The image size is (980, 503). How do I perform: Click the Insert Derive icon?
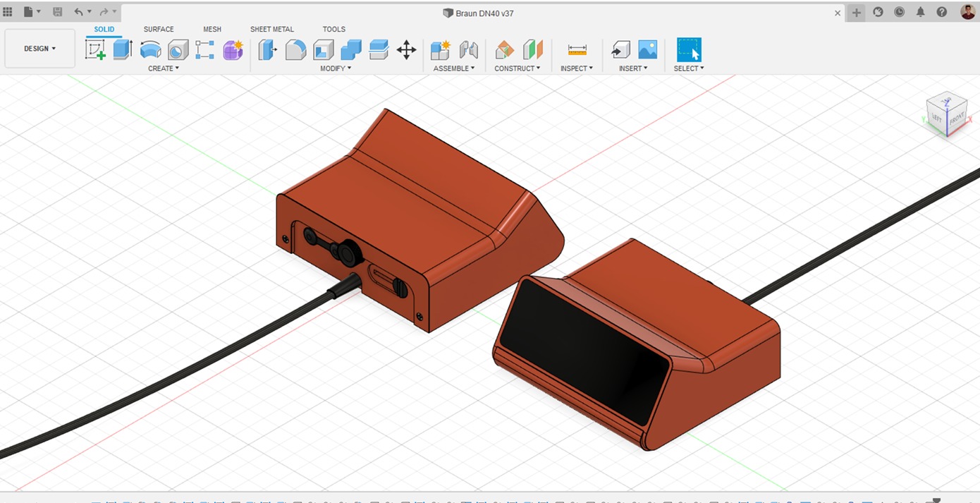pos(620,49)
